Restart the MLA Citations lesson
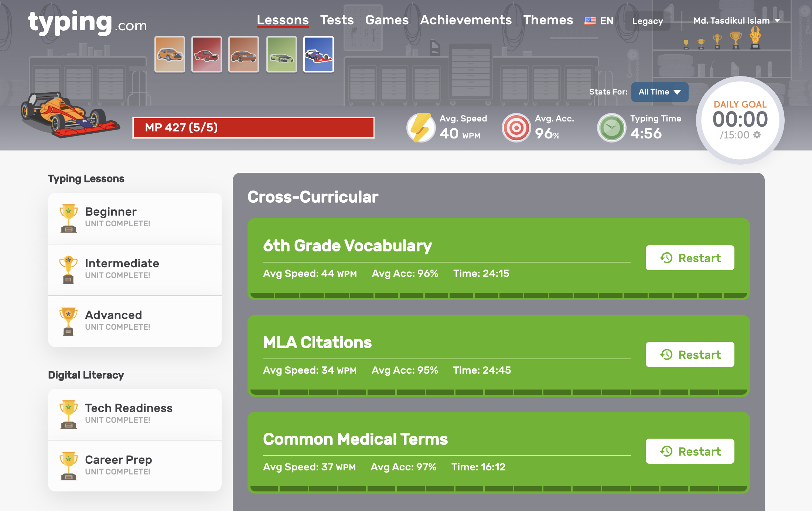812x511 pixels. (x=690, y=354)
